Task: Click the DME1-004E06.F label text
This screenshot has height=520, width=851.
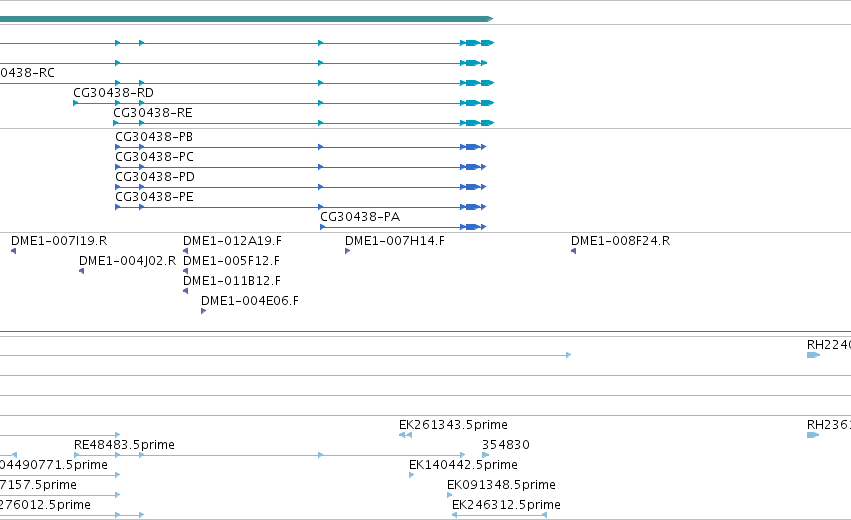Action: click(x=250, y=301)
